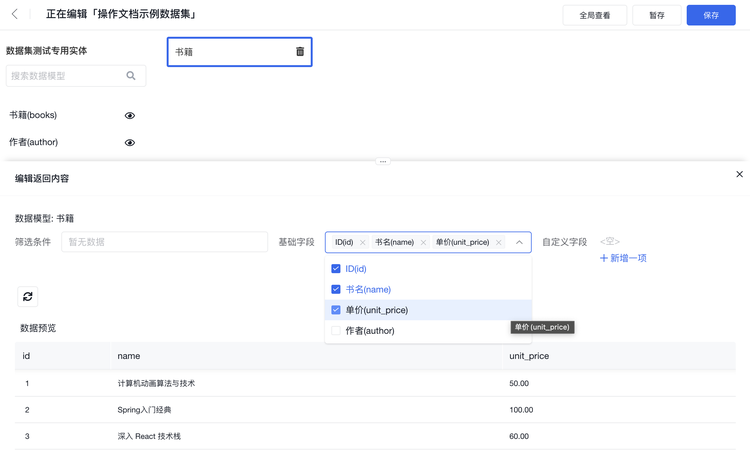Add a custom field via 新增一项
The height and width of the screenshot is (476, 750).
[x=623, y=258]
